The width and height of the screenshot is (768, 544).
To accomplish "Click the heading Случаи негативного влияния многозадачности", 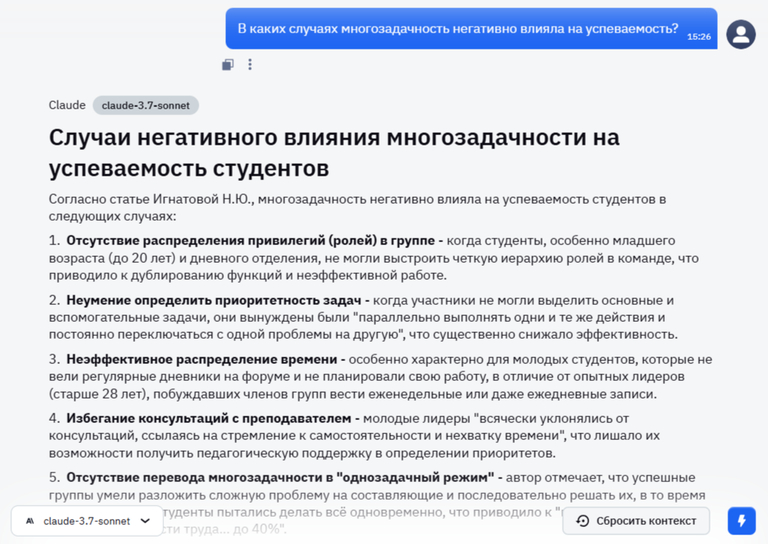I will [x=334, y=152].
